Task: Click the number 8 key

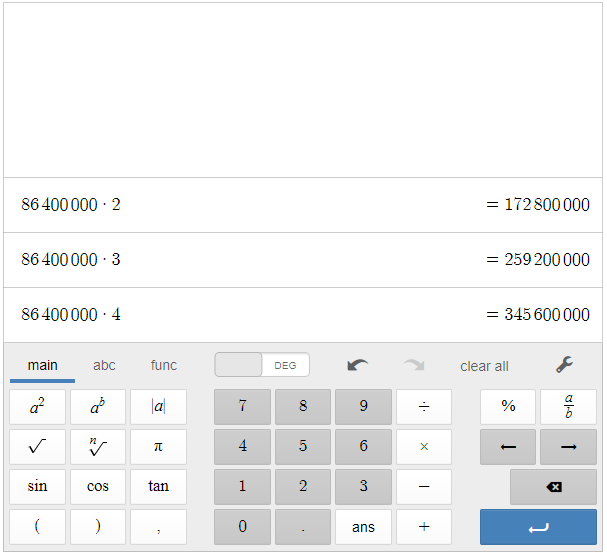Action: click(303, 407)
